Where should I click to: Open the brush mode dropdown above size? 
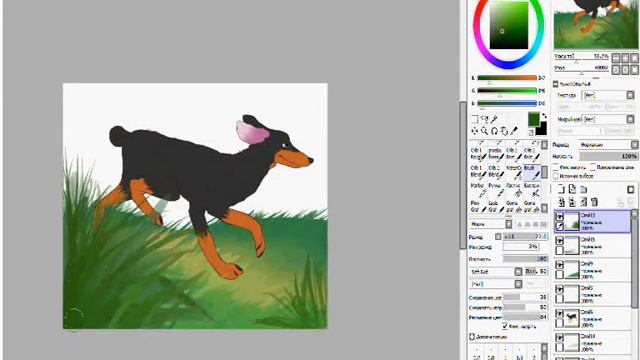click(491, 224)
